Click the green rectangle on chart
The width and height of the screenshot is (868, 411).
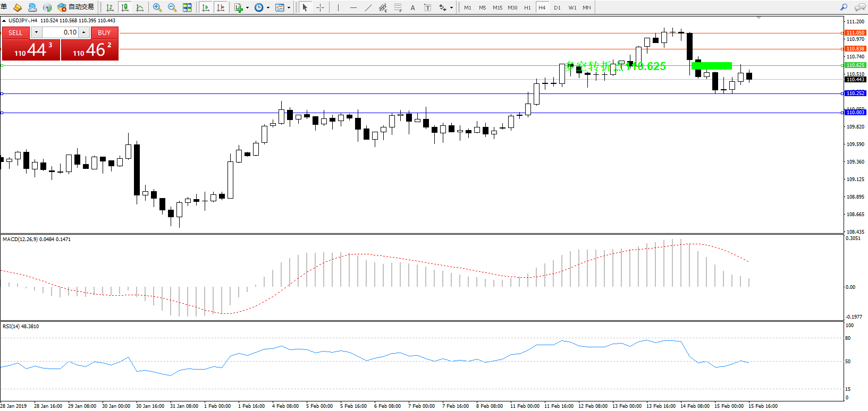712,66
